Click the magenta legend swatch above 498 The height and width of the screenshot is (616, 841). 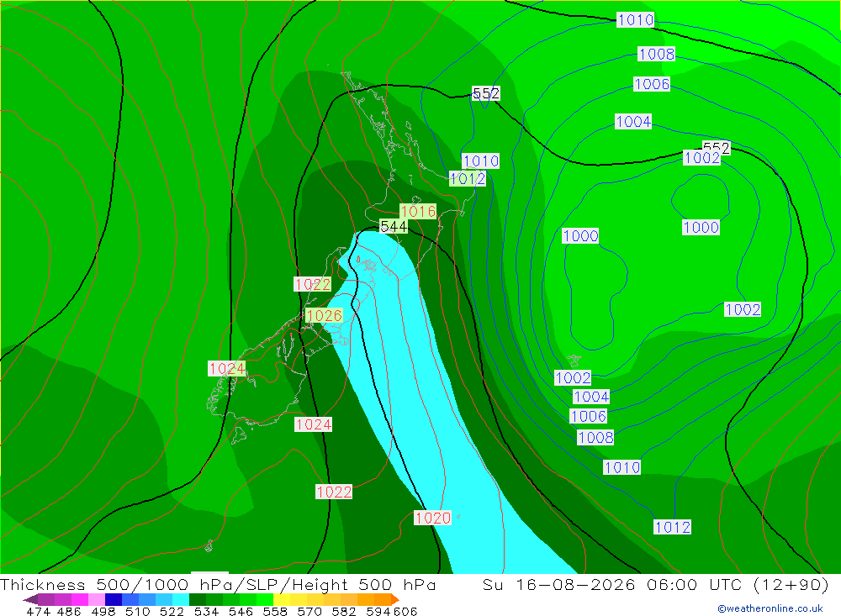coord(80,599)
